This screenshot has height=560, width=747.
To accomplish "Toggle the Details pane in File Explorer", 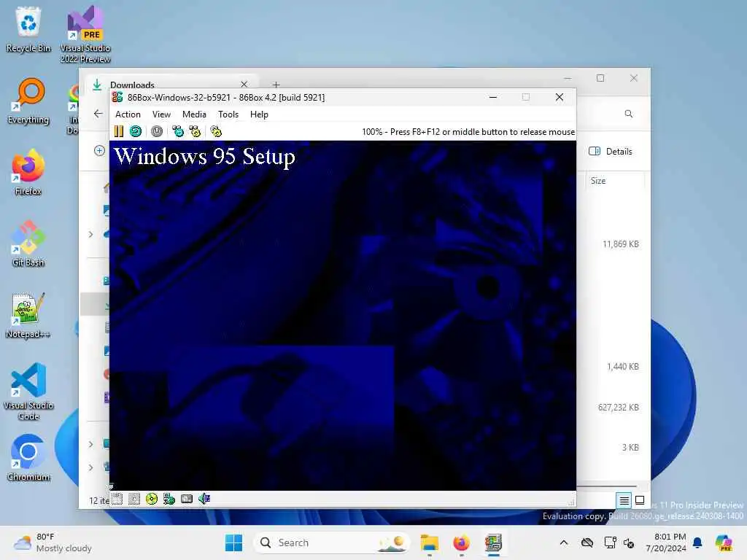I will (x=611, y=152).
